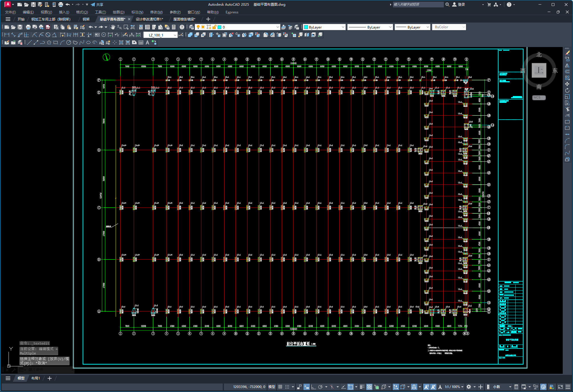Open the 标注(N) menu

point(137,12)
